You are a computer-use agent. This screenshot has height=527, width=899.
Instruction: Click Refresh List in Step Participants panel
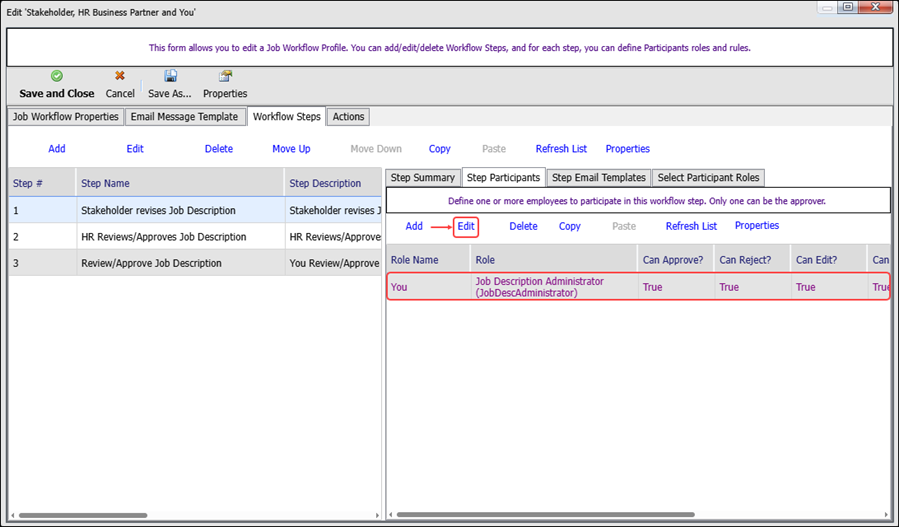tap(691, 227)
